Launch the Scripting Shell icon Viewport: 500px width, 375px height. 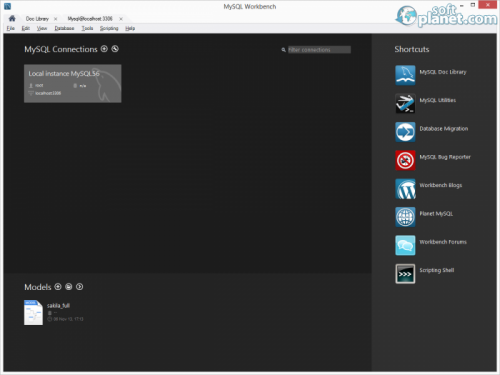[405, 274]
